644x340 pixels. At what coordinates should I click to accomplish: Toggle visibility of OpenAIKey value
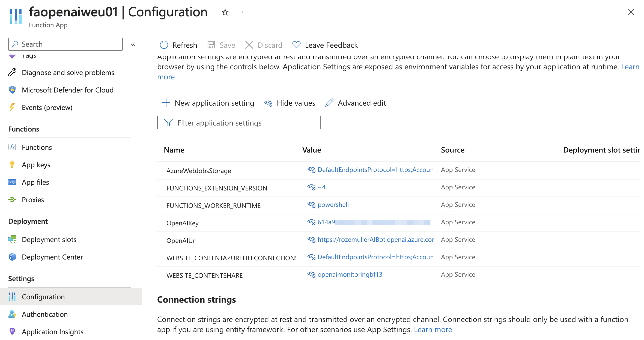[311, 222]
